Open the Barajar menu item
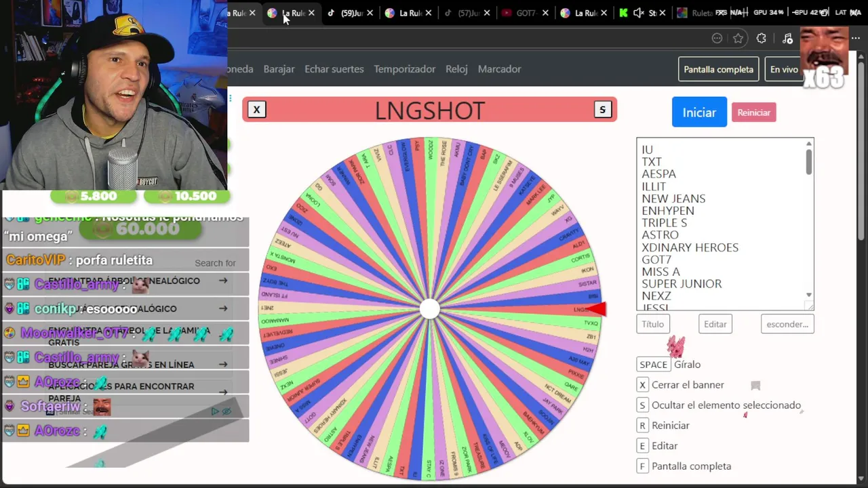Screen dimensions: 868x488 pyautogui.click(x=279, y=69)
